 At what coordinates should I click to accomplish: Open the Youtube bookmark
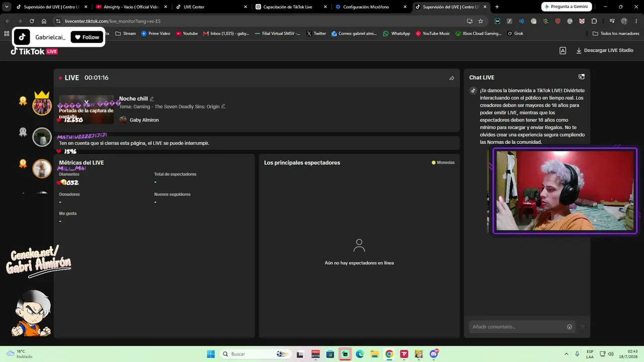[186, 34]
